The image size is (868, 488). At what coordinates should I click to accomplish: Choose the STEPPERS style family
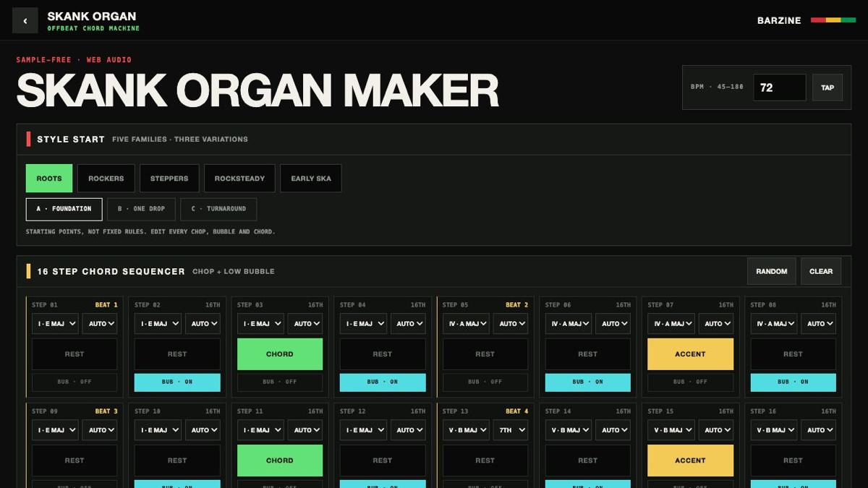(169, 179)
